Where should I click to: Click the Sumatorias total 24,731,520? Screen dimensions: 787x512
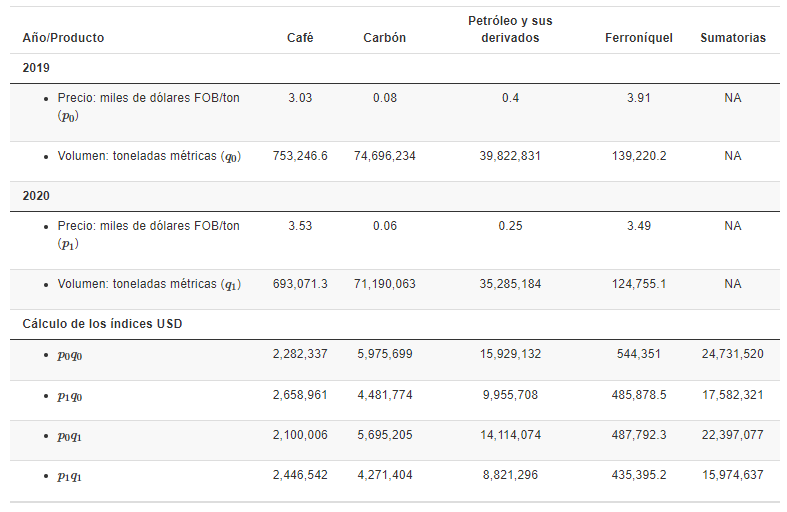(733, 354)
